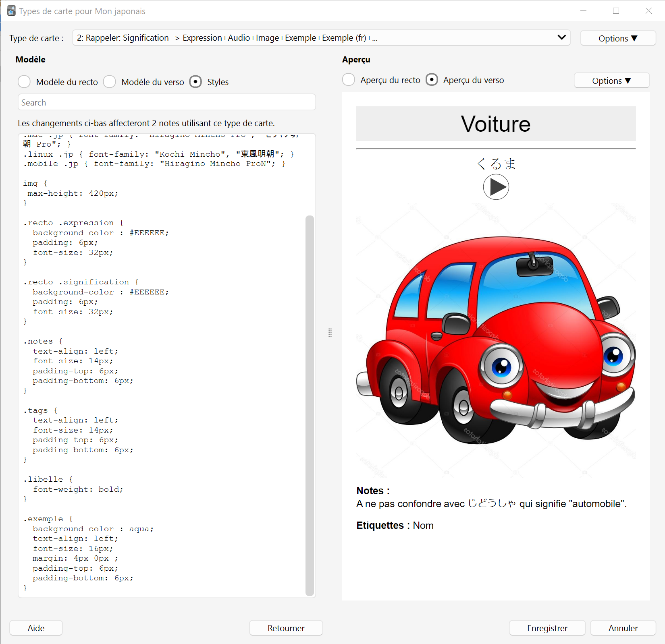The width and height of the screenshot is (665, 644).
Task: Maximize the card types window
Action: point(616,11)
